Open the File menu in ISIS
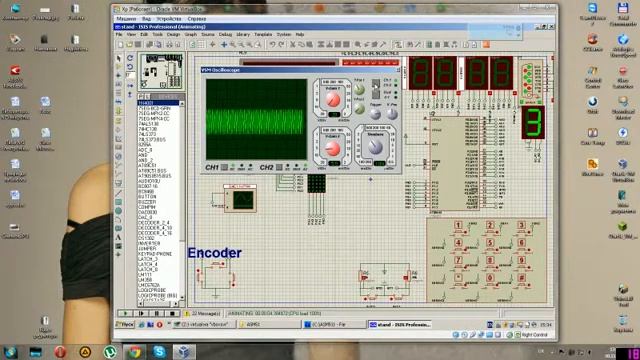The height and width of the screenshot is (360, 640). click(x=119, y=35)
